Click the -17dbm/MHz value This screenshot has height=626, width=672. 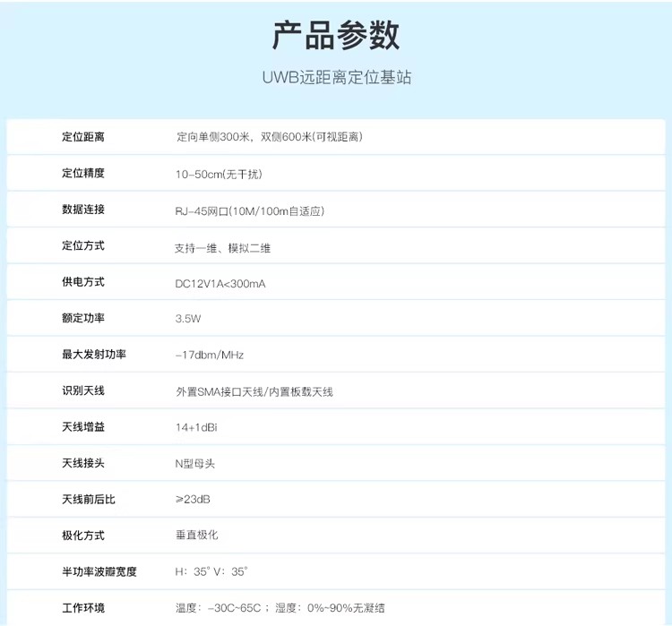pos(210,356)
